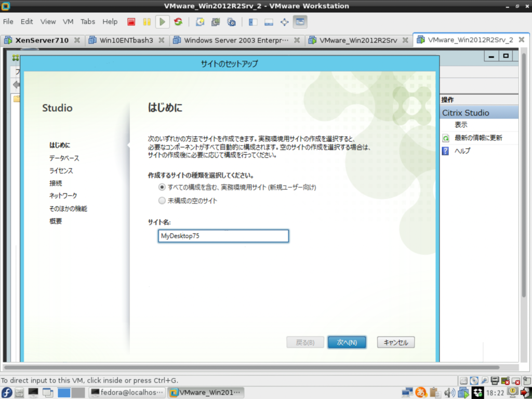Click the VM status bar CD drive icon
The height and width of the screenshot is (399, 532).
474,381
